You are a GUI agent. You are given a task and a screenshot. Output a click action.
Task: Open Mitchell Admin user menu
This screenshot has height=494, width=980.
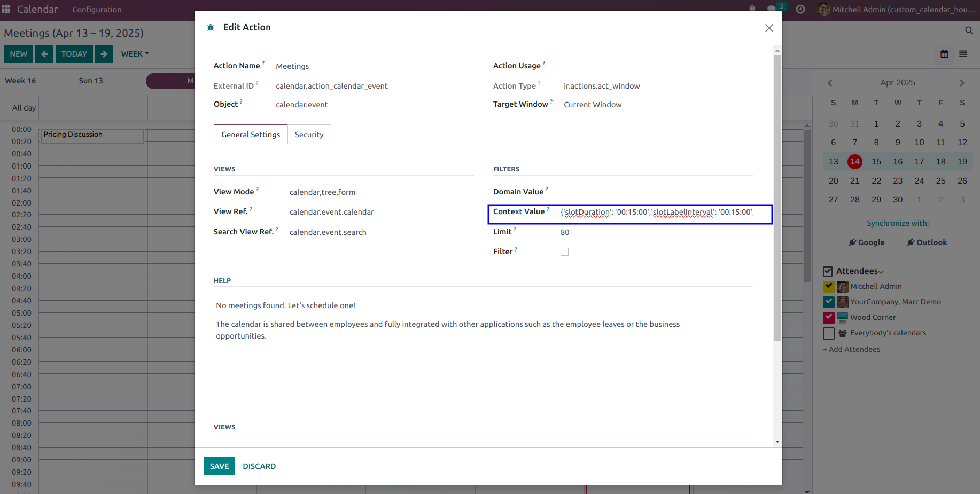coord(896,10)
